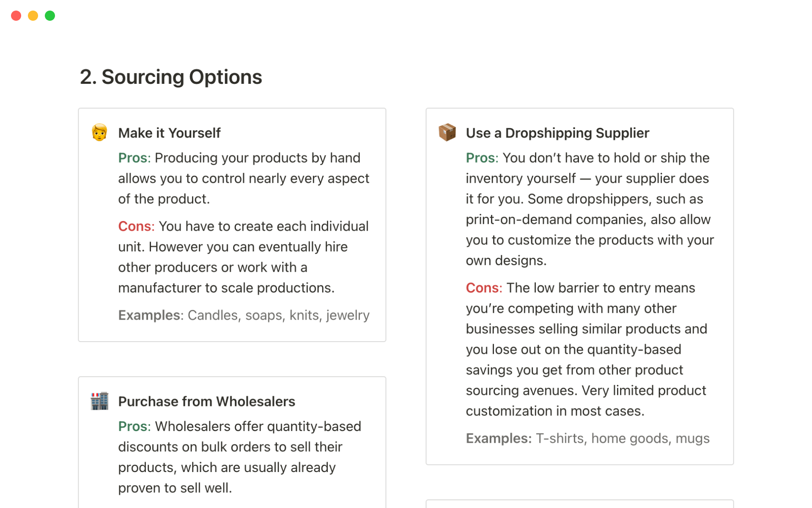Select the "Make it Yourself" callout title
Screen dimensions: 812x508
pos(169,133)
